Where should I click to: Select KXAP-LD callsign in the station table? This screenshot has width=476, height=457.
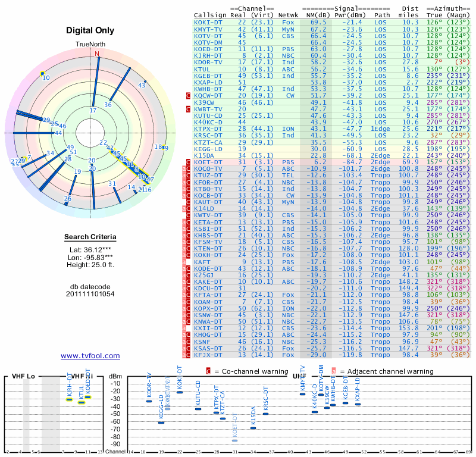(x=208, y=83)
